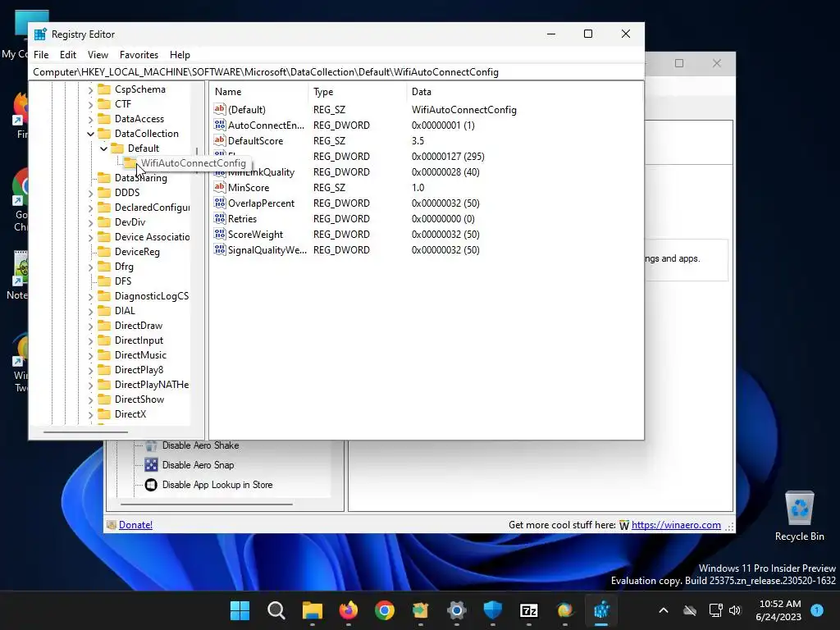Click the SignalQualityWe... DWORD icon
Screen dimensions: 840x630
(x=220, y=249)
